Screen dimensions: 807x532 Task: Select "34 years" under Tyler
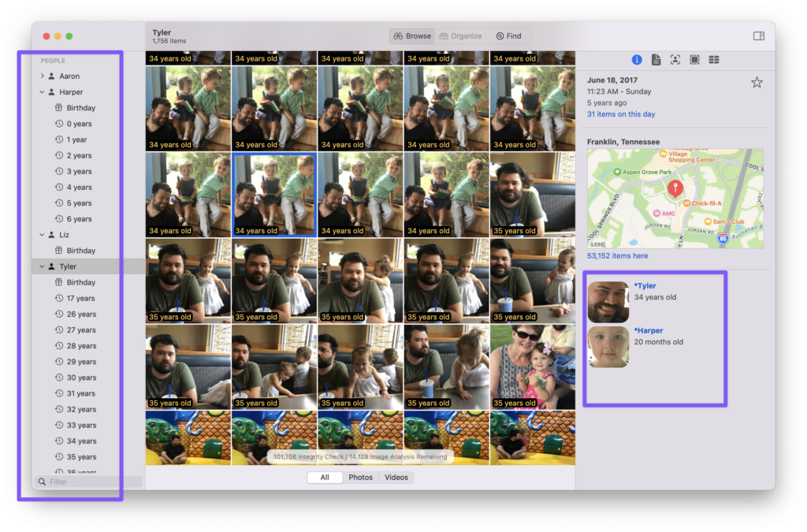(81, 441)
